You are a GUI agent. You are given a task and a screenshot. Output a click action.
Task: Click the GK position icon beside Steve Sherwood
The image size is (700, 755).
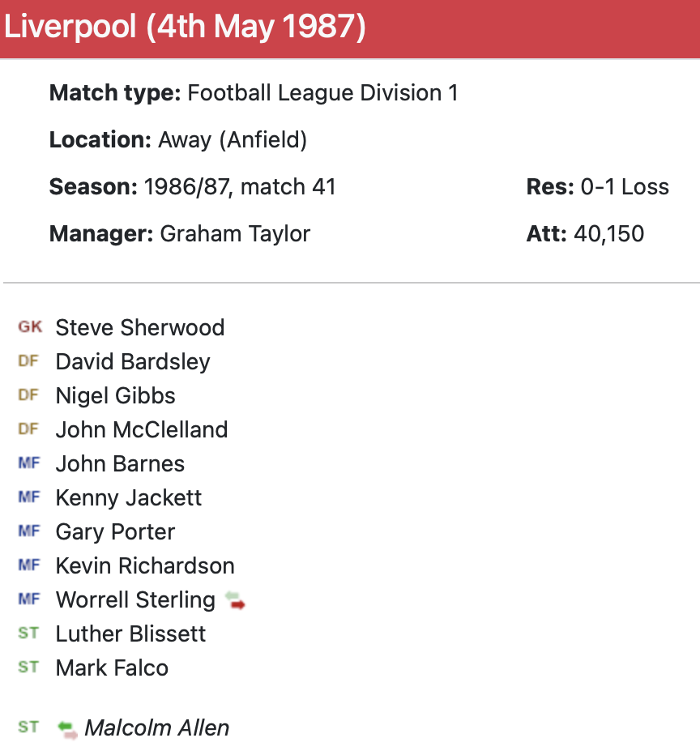point(29,327)
